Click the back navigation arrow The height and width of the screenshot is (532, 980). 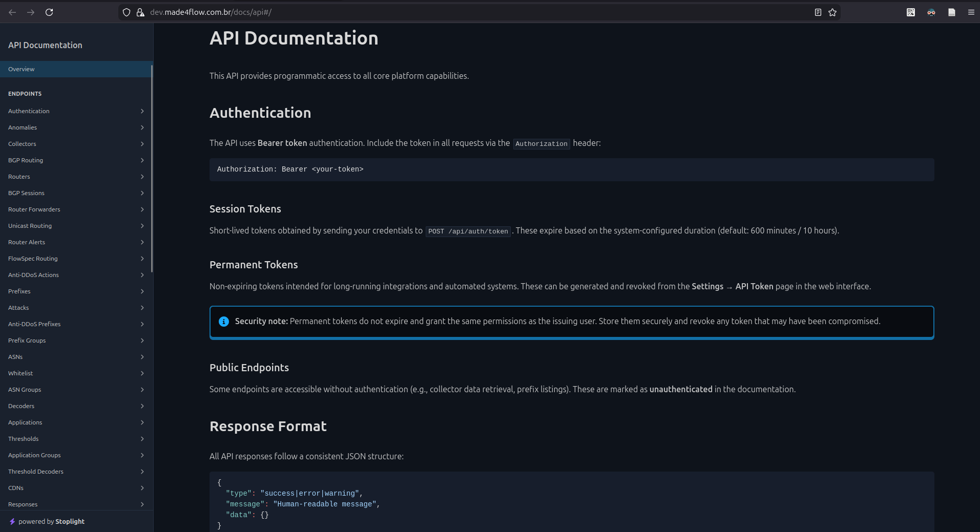(x=12, y=12)
